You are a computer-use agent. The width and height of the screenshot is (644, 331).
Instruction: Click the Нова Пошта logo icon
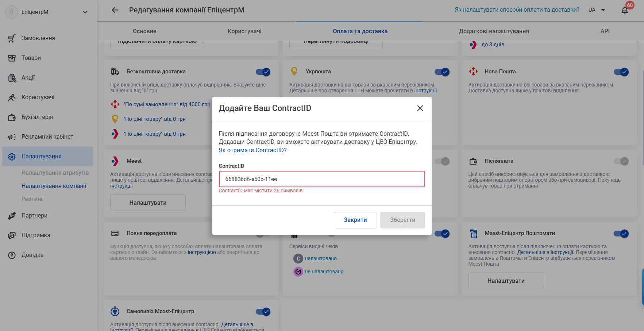[x=473, y=72]
